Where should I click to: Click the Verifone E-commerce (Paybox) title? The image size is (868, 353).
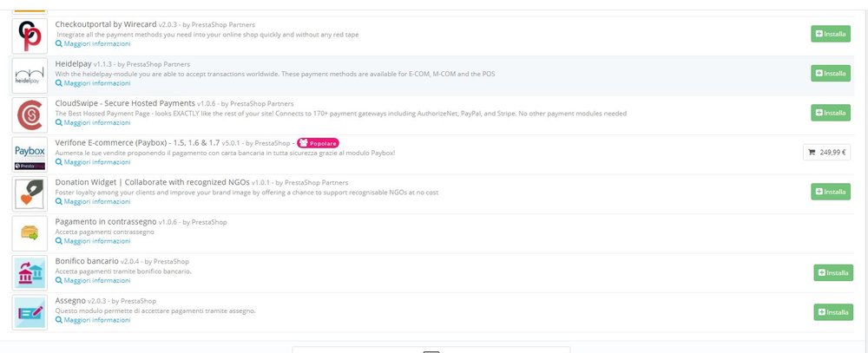(137, 143)
